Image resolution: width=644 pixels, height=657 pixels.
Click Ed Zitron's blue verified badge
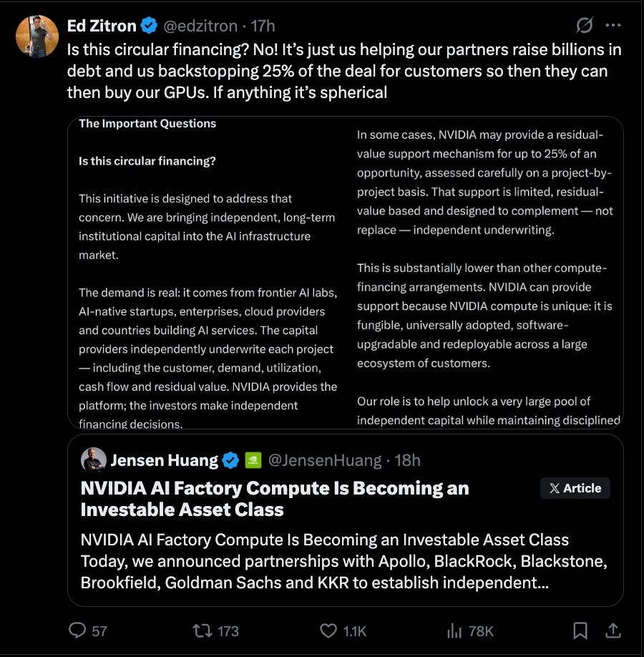point(148,26)
